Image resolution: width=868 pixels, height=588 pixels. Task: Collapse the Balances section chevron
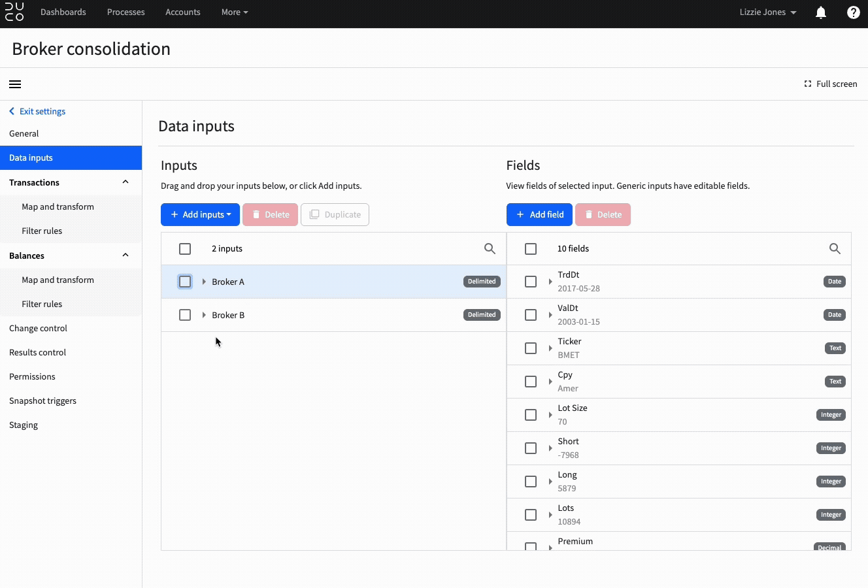(x=125, y=255)
